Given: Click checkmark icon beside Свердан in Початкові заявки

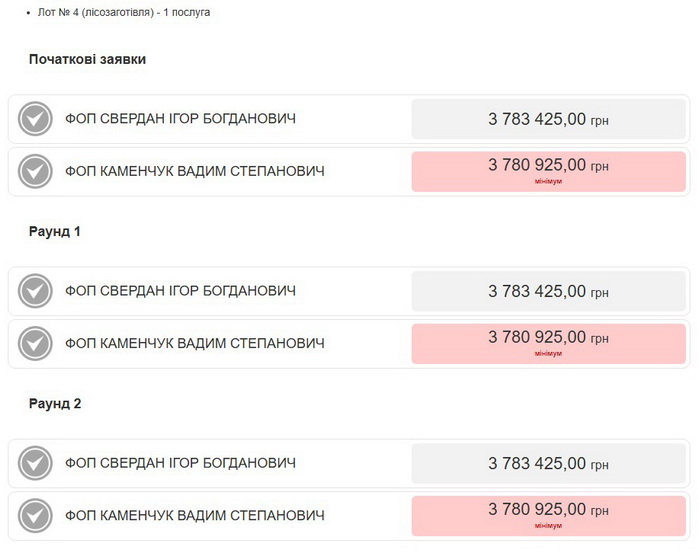Looking at the screenshot, I should [35, 120].
